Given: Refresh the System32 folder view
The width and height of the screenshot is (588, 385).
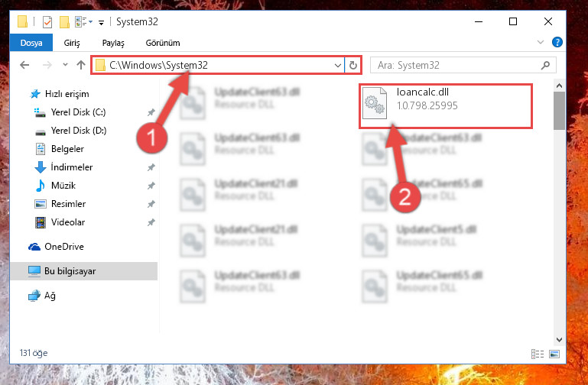Looking at the screenshot, I should 352,66.
